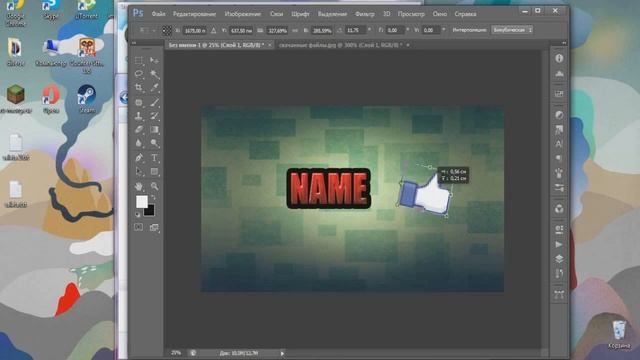Select the Healing Brush tool
640x360 pixels.
pyautogui.click(x=139, y=102)
